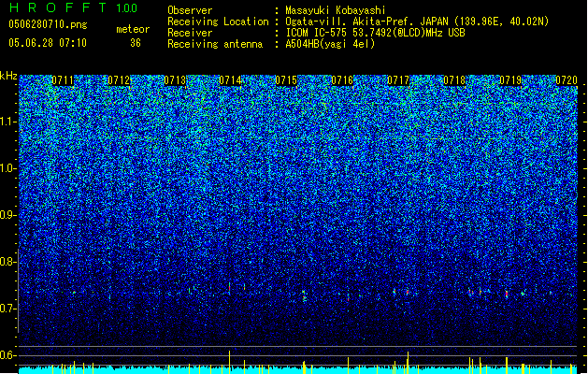The image size is (588, 374).
Task: Click the Ogata-vill. Akita-Pref. location text
Action: tap(417, 22)
